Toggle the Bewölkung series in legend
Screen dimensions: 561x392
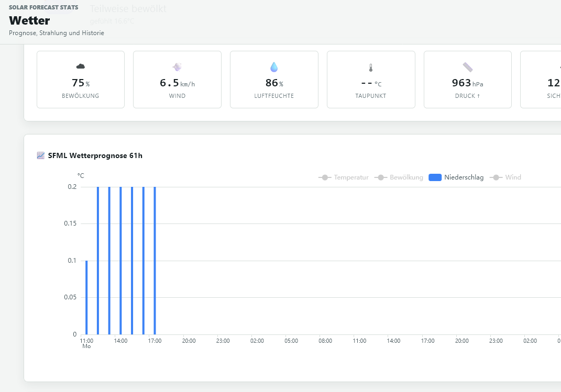pyautogui.click(x=399, y=177)
